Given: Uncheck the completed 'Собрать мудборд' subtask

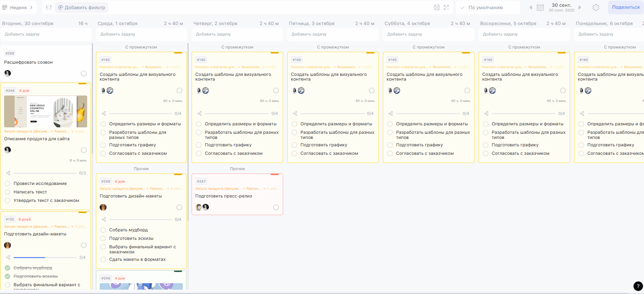Looking at the screenshot, I should click(x=7, y=268).
